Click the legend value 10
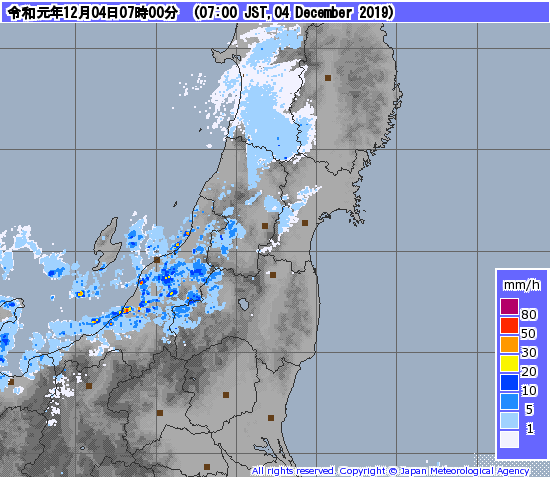The height and width of the screenshot is (477, 550). [529, 390]
